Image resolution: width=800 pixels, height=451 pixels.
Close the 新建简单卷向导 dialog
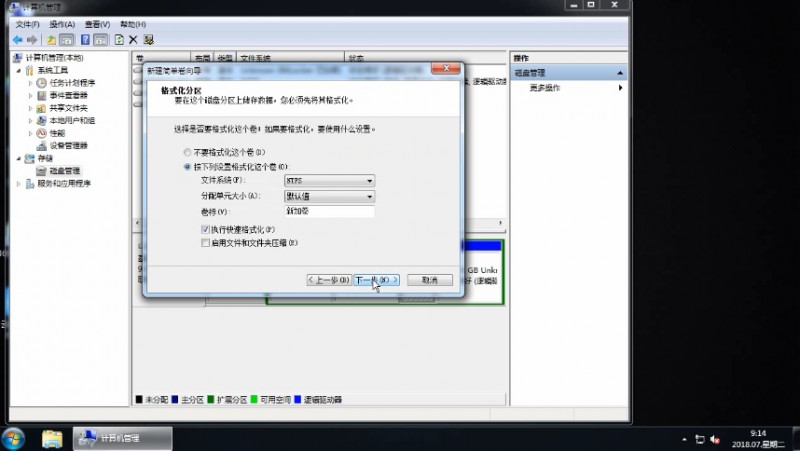pyautogui.click(x=445, y=68)
